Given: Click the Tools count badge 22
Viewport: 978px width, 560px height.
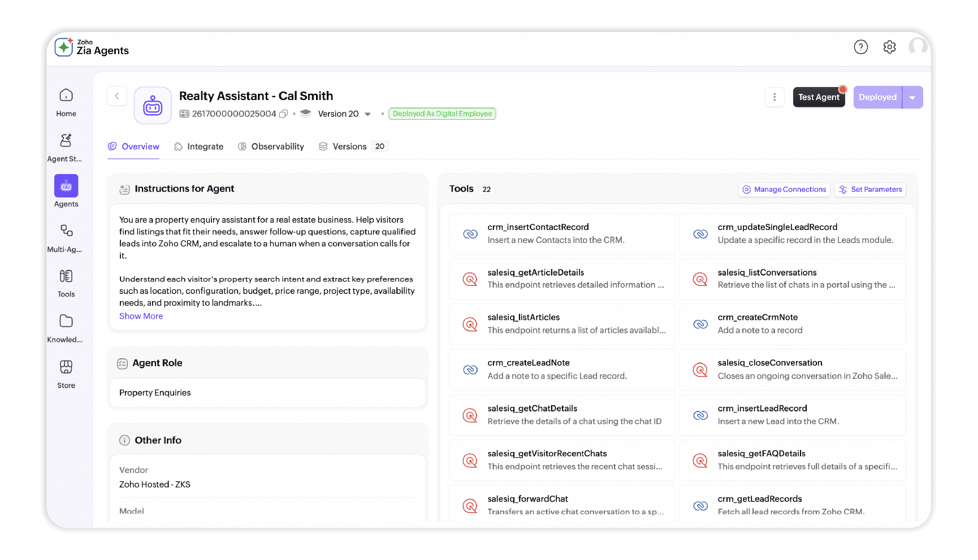Looking at the screenshot, I should pyautogui.click(x=486, y=190).
